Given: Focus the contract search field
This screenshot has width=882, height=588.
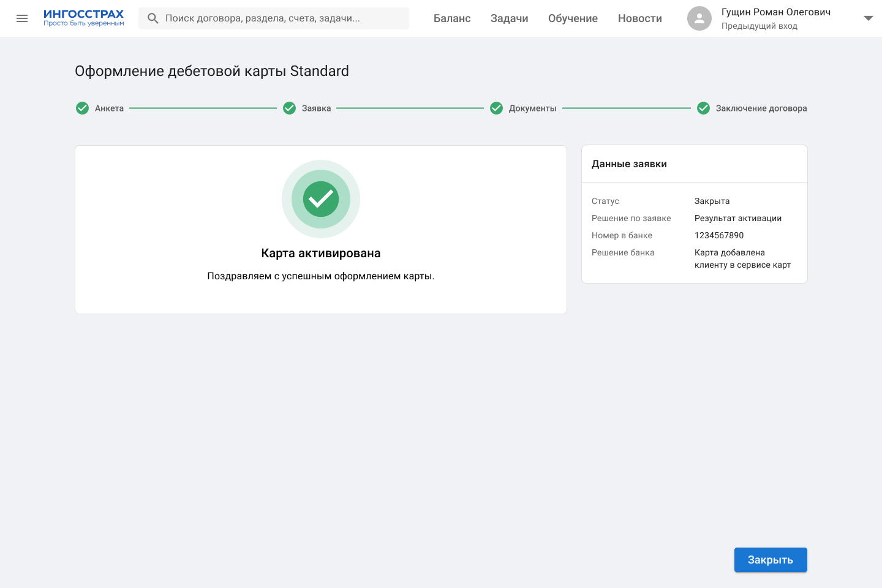Looking at the screenshot, I should coord(274,18).
